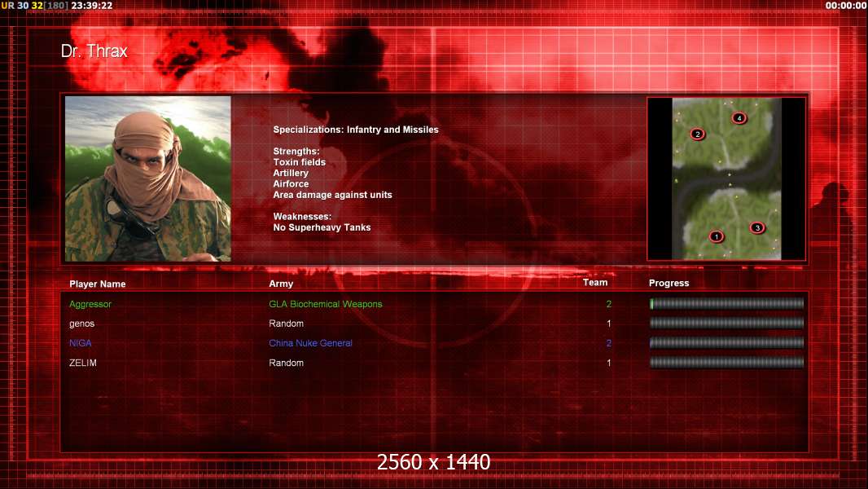Viewport: 868px width, 489px height.
Task: Select player name NIGA
Action: pyautogui.click(x=81, y=343)
